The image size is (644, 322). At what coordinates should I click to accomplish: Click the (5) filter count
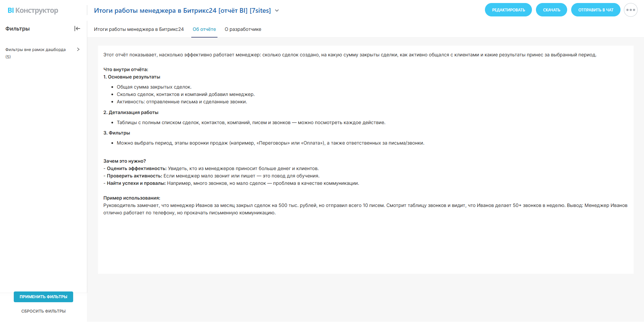click(8, 57)
